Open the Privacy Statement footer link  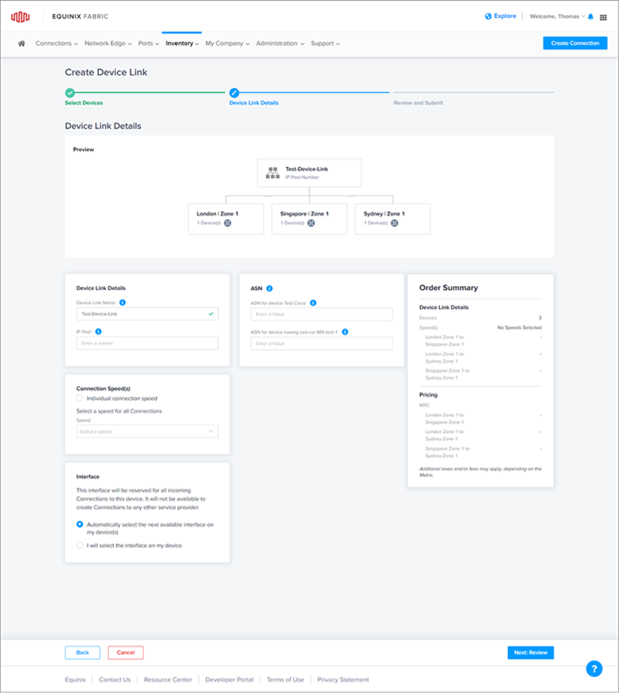343,679
